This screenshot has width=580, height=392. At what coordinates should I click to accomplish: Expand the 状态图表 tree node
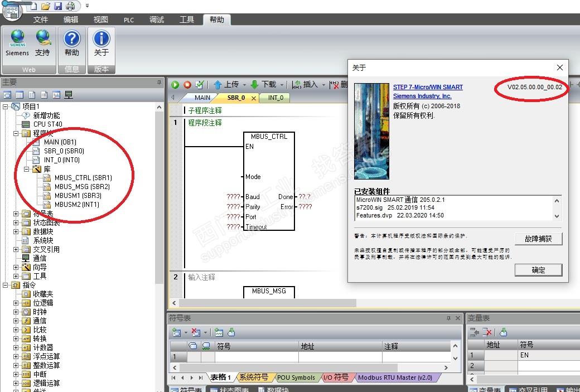coord(16,222)
